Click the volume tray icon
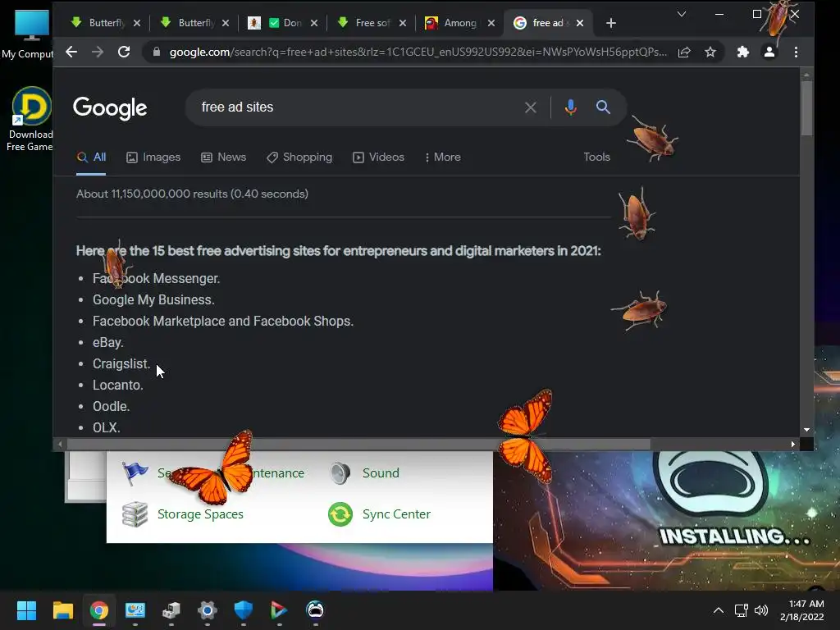The height and width of the screenshot is (630, 840). [x=760, y=610]
